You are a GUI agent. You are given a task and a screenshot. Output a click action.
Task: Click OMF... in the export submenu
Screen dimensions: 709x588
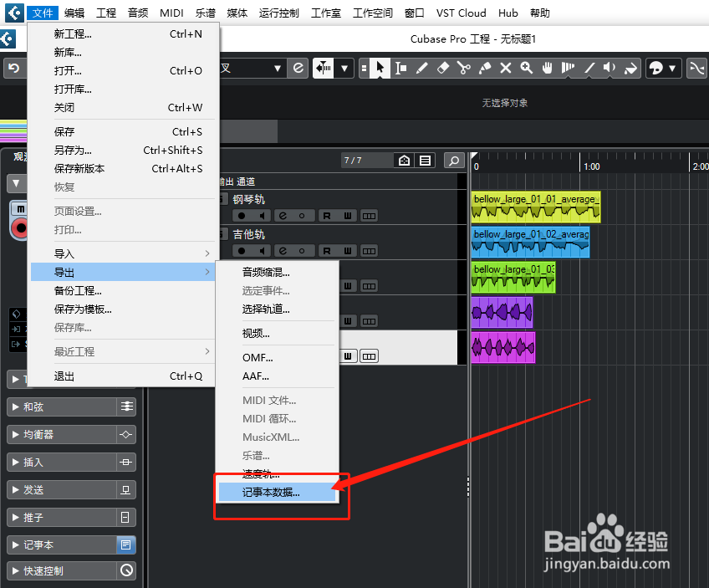tap(278, 357)
